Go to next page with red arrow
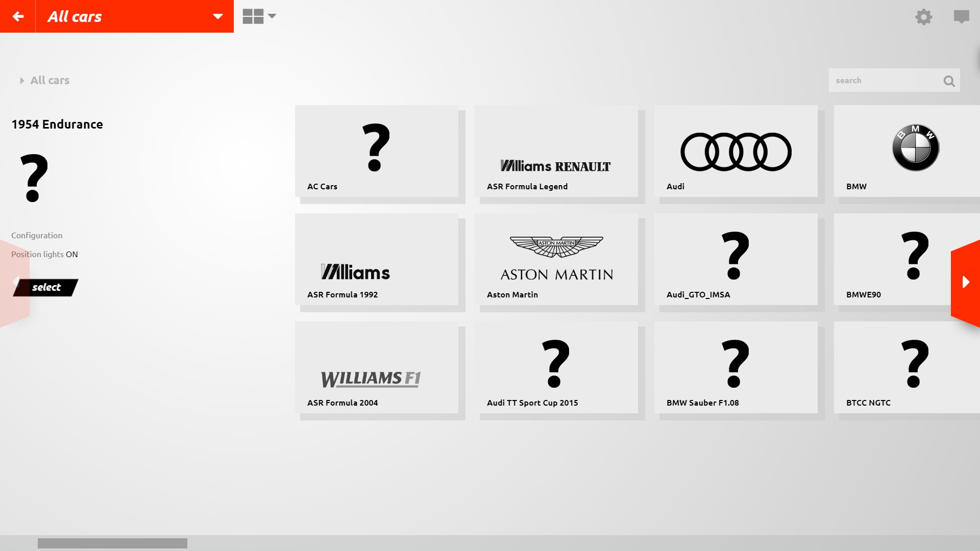Image resolution: width=980 pixels, height=551 pixels. coord(966,283)
